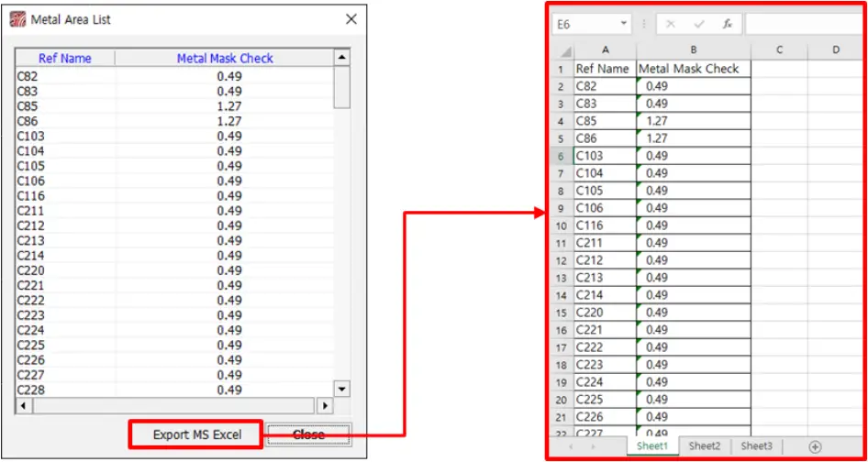Click the list's vertical scroll up arrow
Image resolution: width=868 pixels, height=462 pixels.
(x=342, y=58)
